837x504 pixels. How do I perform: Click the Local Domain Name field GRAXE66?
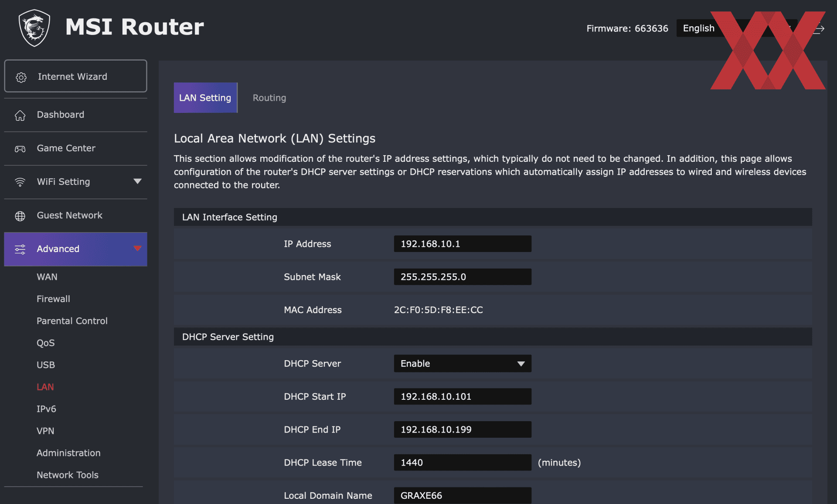[463, 495]
